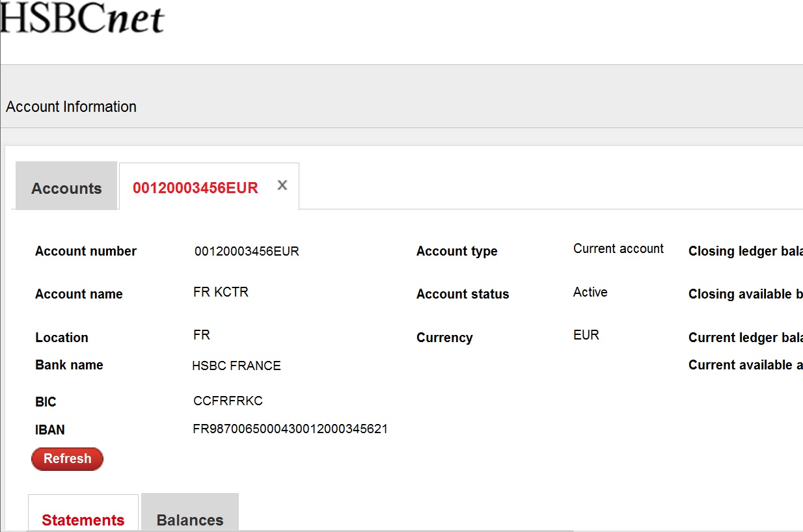Select the IBAN value FR987006...
The image size is (803, 532).
[x=290, y=429]
